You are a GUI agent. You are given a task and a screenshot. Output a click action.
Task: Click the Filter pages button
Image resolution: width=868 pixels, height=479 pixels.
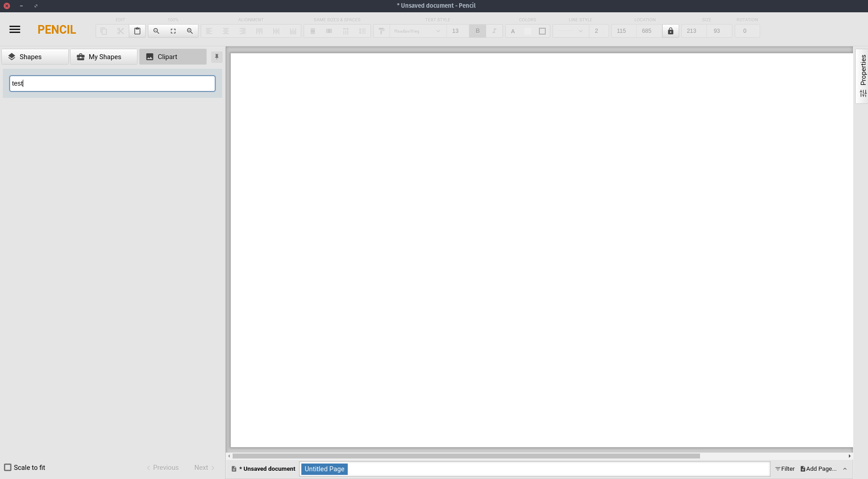point(785,469)
